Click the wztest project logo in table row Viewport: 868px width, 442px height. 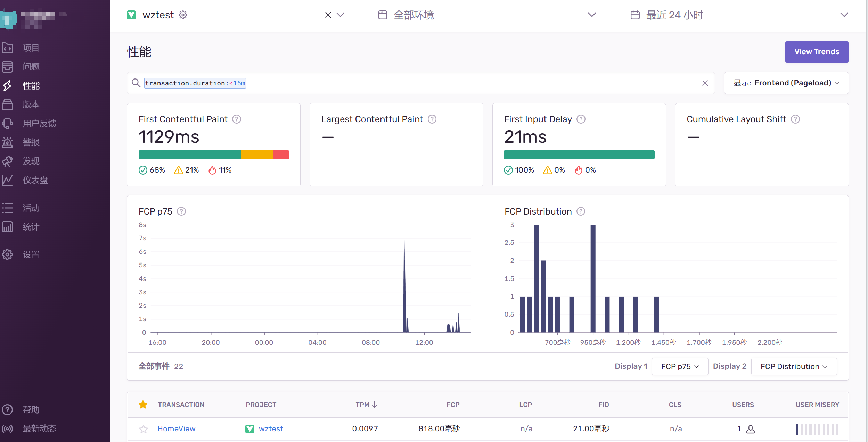(250, 429)
